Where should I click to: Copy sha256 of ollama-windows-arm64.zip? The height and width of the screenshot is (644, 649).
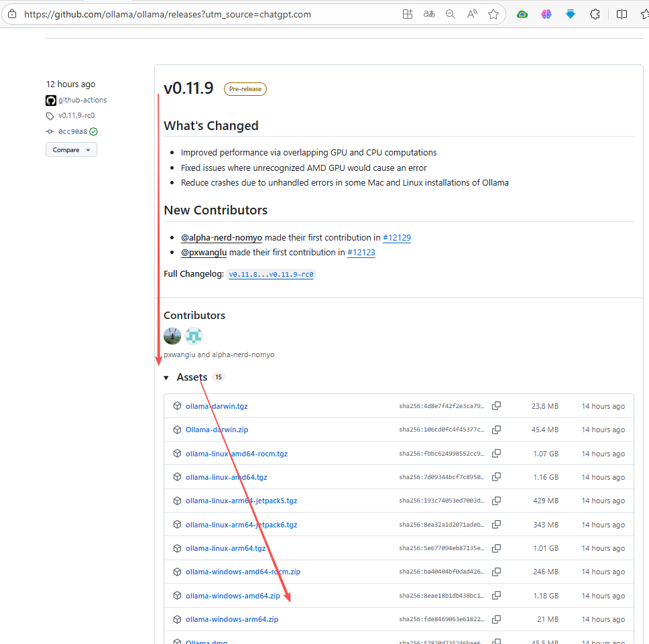coord(496,619)
